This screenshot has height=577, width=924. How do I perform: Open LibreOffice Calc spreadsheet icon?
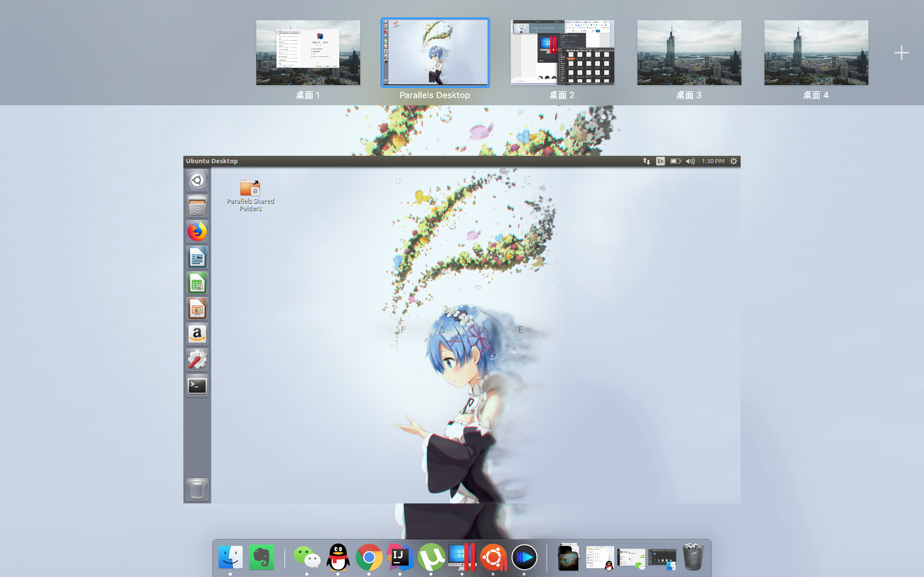197,283
